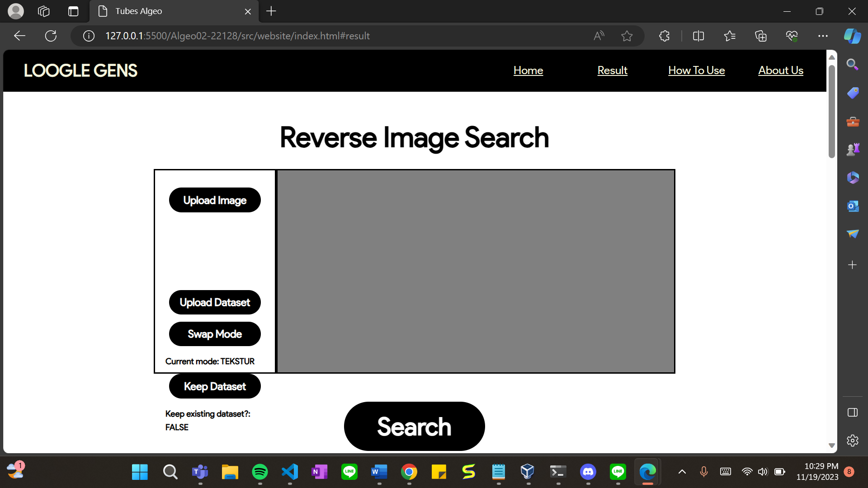
Task: Open the About Us nav link
Action: pos(780,70)
